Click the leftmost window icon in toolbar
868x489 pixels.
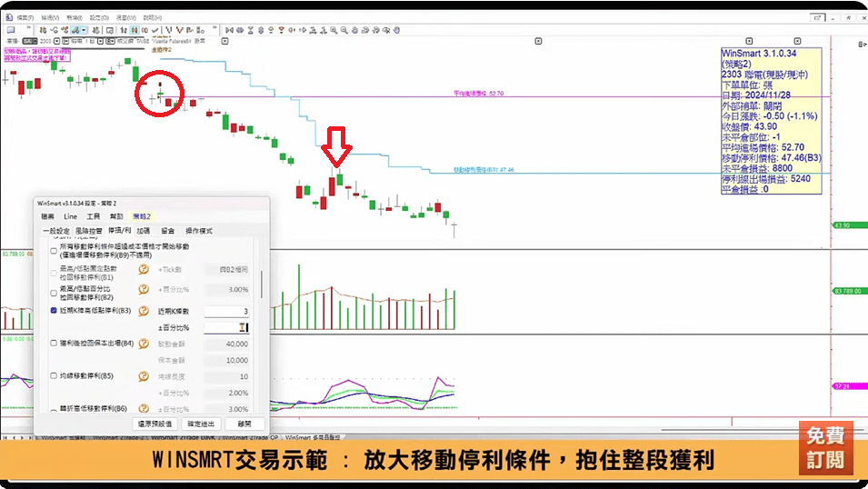pyautogui.click(x=11, y=30)
